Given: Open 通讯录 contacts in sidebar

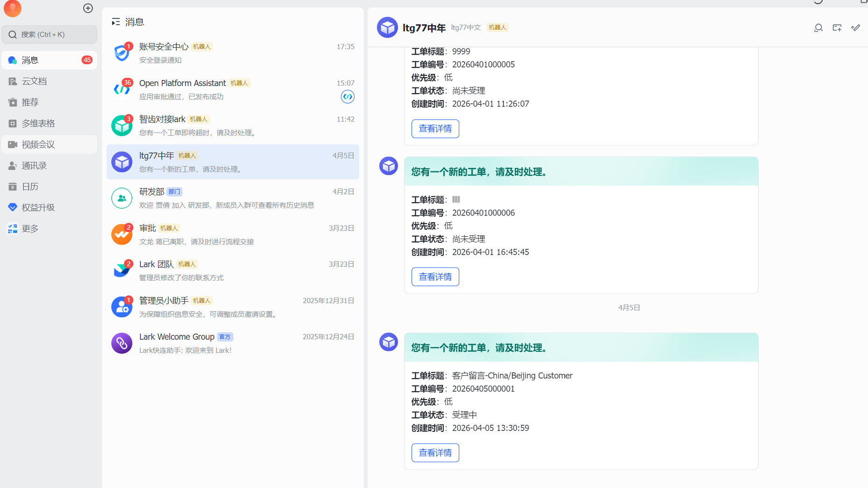Looking at the screenshot, I should coord(34,166).
